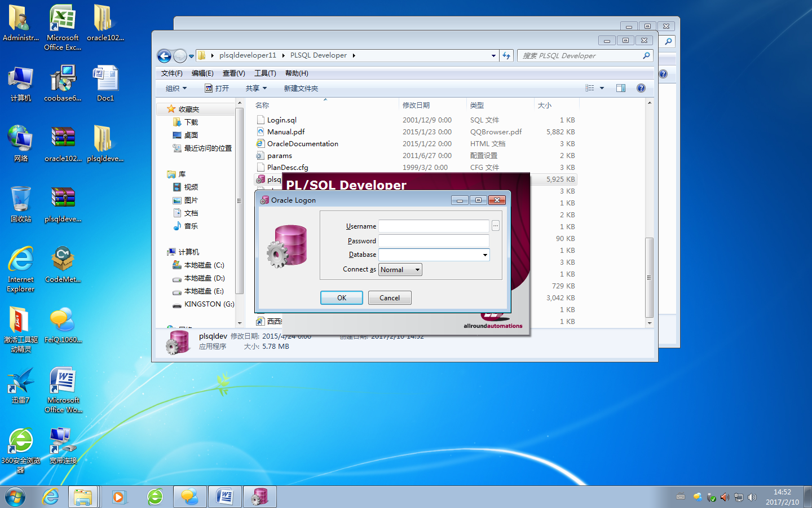
Task: Open Microsoft Office Excel desktop shortcut
Action: (x=63, y=28)
